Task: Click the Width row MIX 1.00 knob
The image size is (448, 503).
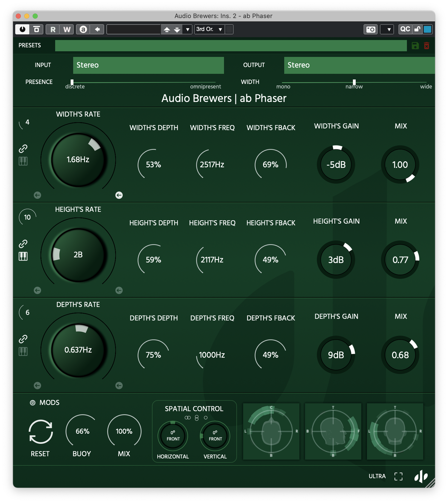Action: [x=400, y=164]
